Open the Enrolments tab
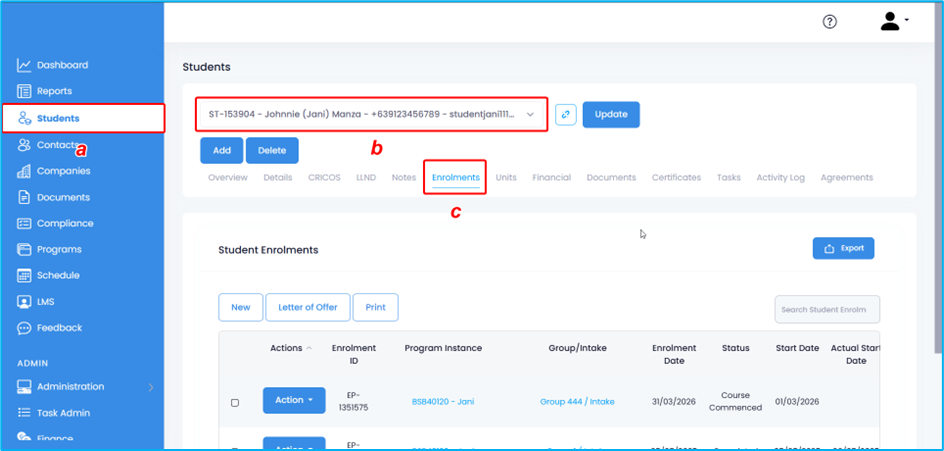The width and height of the screenshot is (944, 451). pos(455,177)
